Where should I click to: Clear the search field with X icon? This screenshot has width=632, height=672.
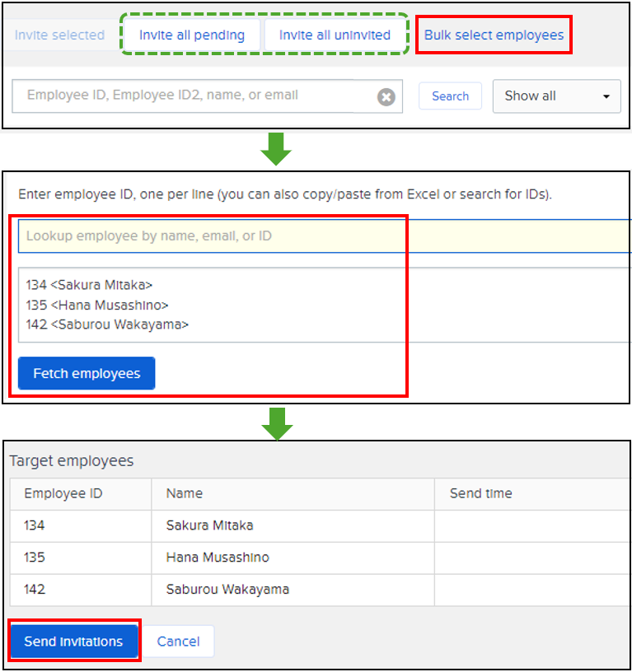pos(386,96)
